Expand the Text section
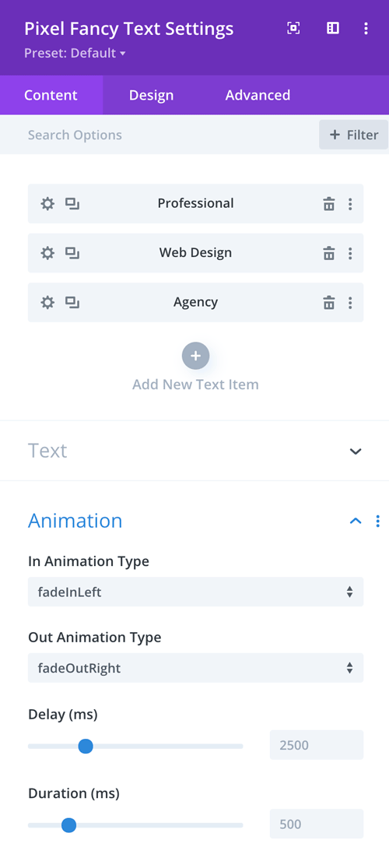The width and height of the screenshot is (389, 868). [x=356, y=452]
